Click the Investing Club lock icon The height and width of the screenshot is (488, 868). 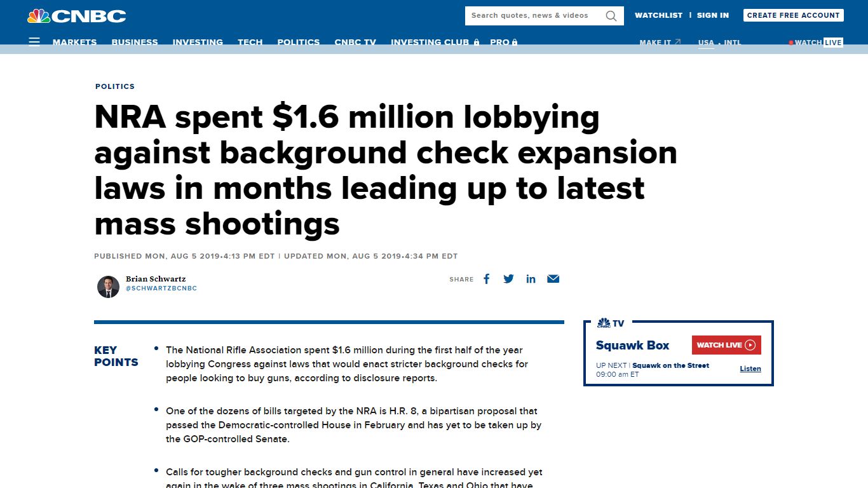coord(477,42)
